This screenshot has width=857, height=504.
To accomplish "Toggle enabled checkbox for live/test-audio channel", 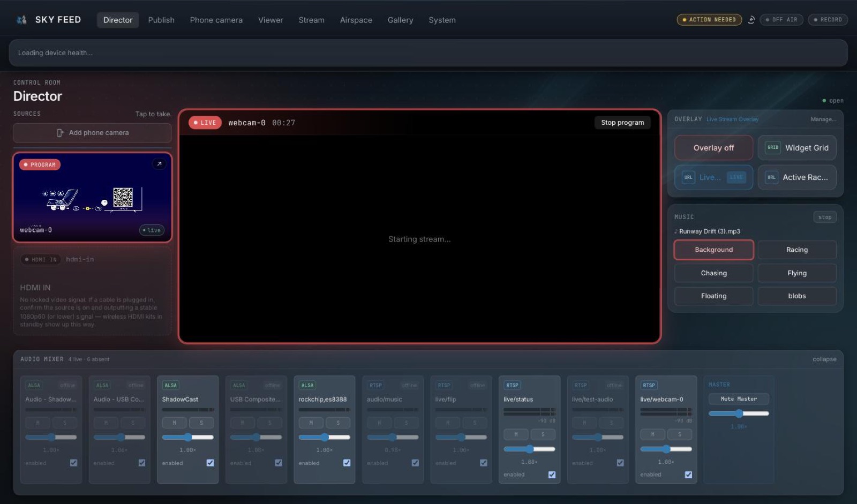I will 620,463.
